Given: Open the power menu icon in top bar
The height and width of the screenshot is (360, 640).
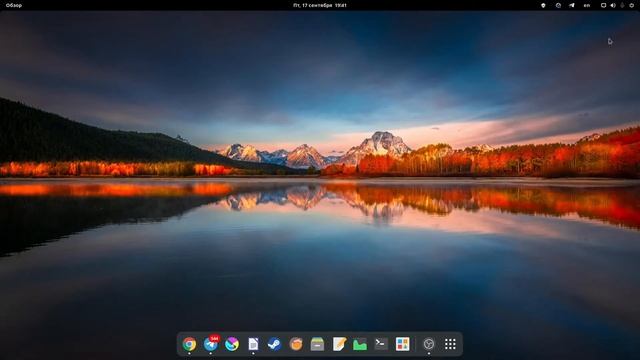Looking at the screenshot, I should (x=631, y=5).
